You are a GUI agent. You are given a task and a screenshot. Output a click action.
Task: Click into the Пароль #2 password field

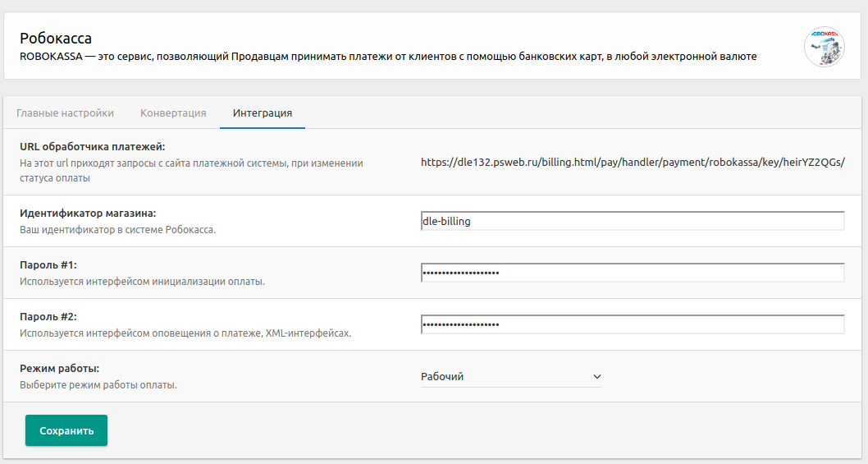tap(633, 324)
